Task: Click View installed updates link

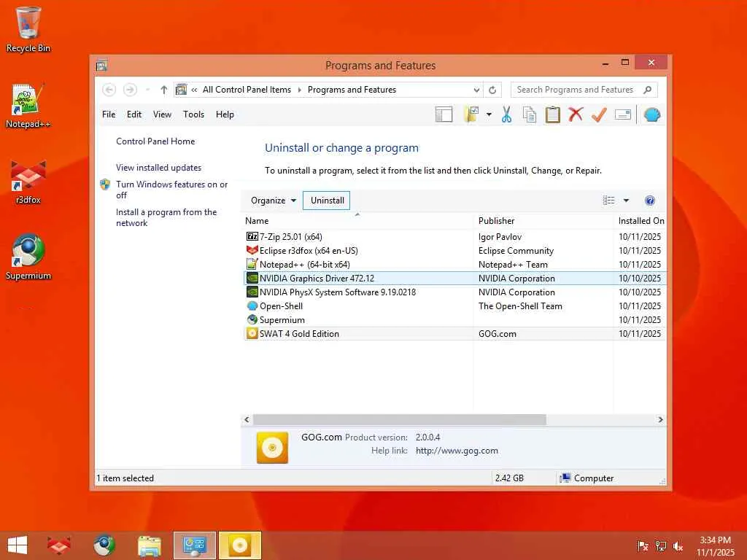Action: click(158, 168)
